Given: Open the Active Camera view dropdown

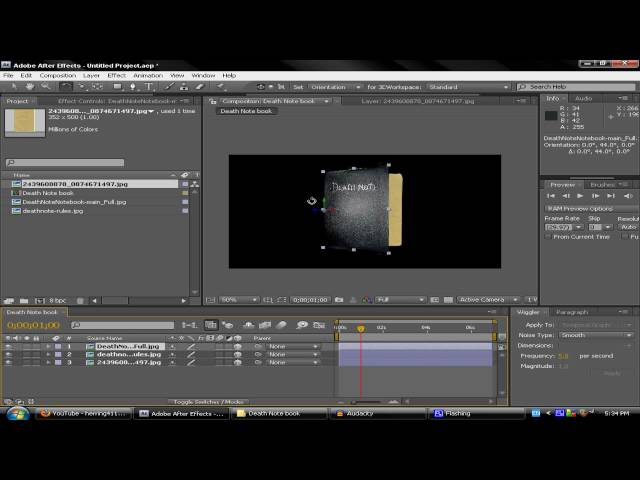Looking at the screenshot, I should tap(488, 300).
